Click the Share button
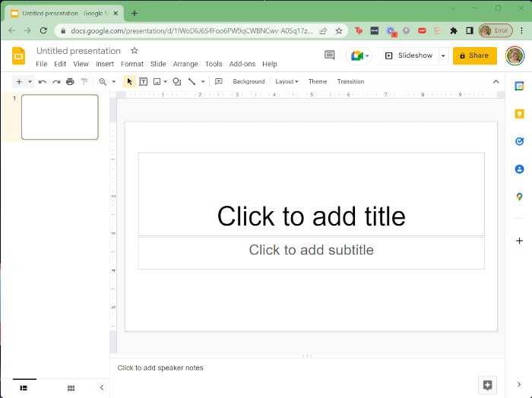Viewport: 532px width, 398px height. (475, 55)
